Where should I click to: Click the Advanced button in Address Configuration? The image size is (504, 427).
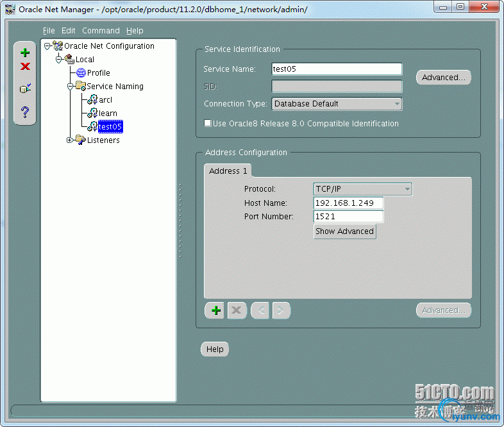444,310
